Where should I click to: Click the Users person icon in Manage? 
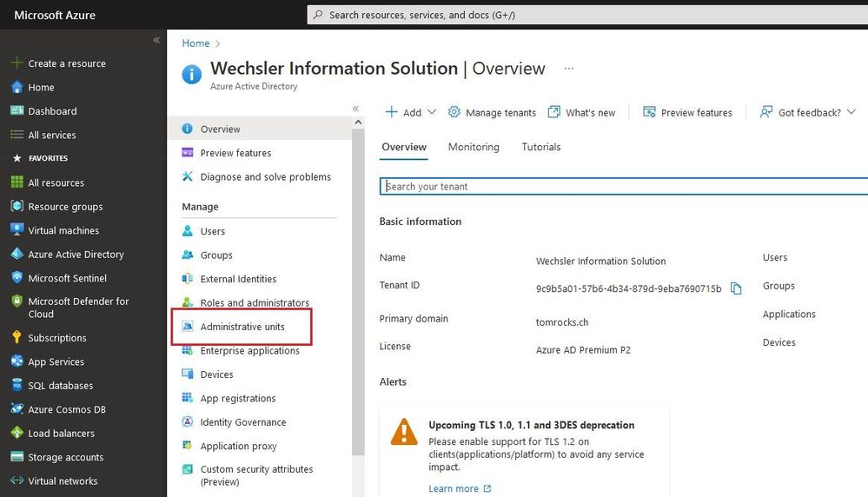point(188,231)
